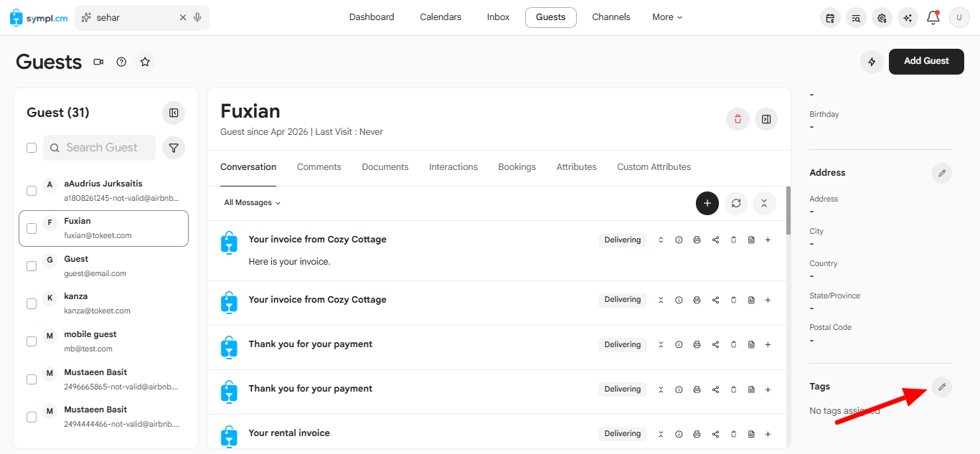Click the lightning bolt automation icon
Viewport: 980px width, 454px height.
pyautogui.click(x=872, y=62)
